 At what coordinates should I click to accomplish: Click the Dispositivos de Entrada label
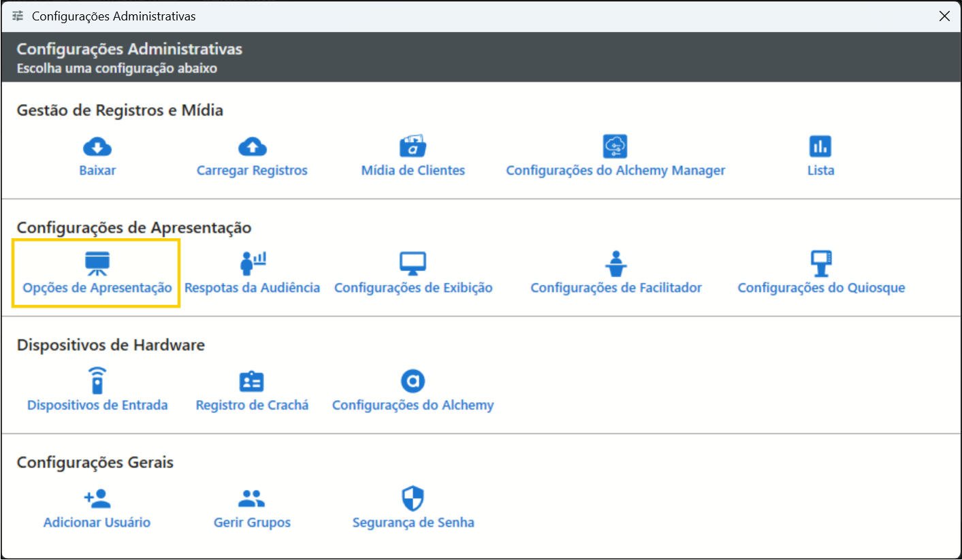click(x=97, y=405)
